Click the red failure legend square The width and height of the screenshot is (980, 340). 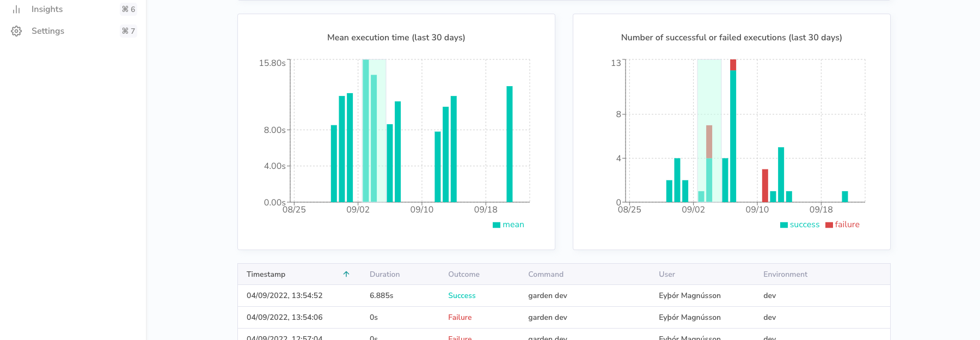click(829, 225)
